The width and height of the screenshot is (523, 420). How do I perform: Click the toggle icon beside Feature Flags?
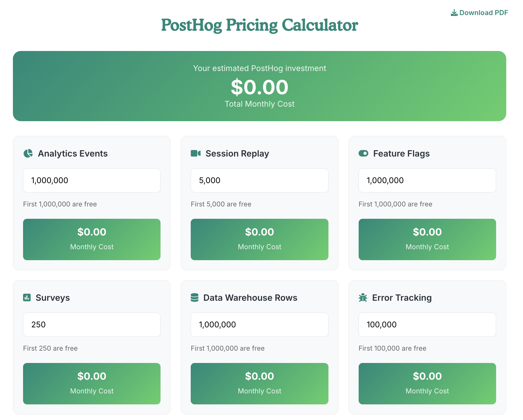[363, 154]
